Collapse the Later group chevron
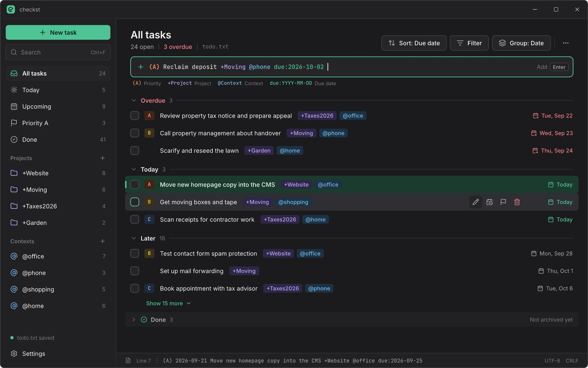Viewport: 588px width, 368px height. [134, 238]
